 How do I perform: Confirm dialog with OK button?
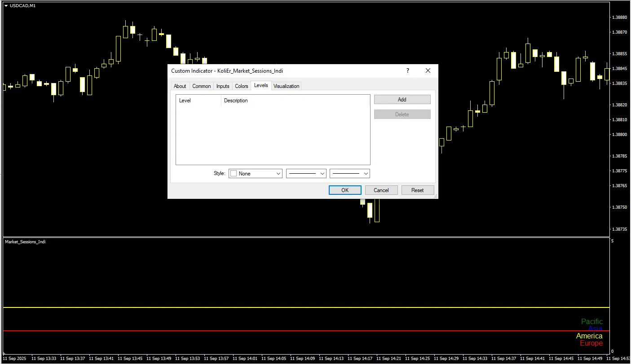[345, 190]
